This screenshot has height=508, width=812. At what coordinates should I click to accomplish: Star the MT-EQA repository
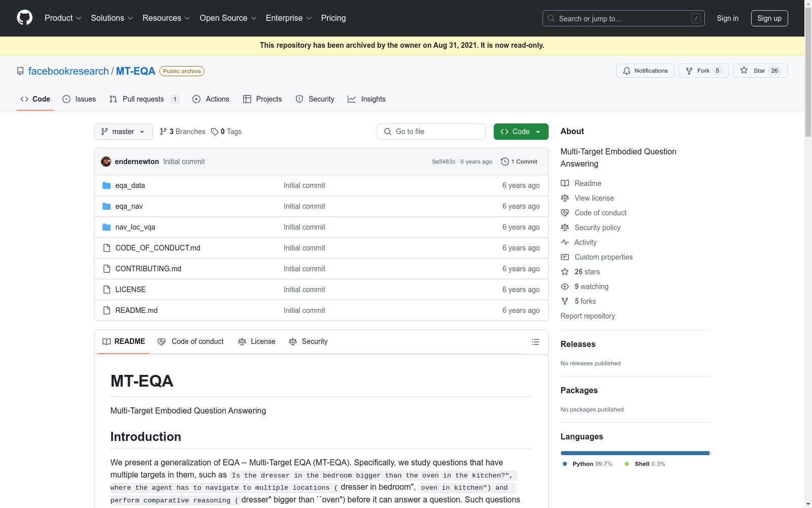760,71
